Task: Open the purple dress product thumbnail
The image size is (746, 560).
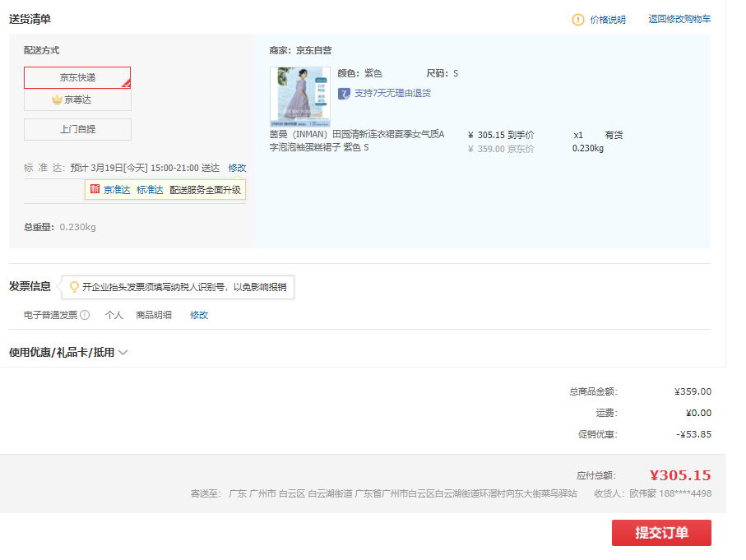Action: pyautogui.click(x=299, y=95)
